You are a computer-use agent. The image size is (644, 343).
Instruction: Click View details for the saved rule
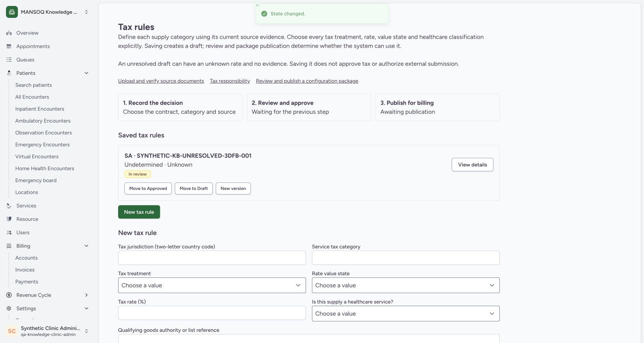[x=473, y=165]
